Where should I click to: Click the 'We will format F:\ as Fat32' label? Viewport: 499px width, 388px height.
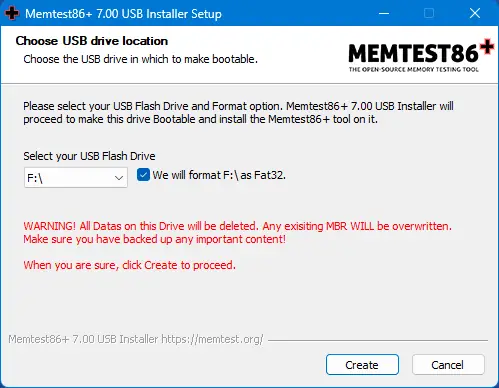(219, 175)
